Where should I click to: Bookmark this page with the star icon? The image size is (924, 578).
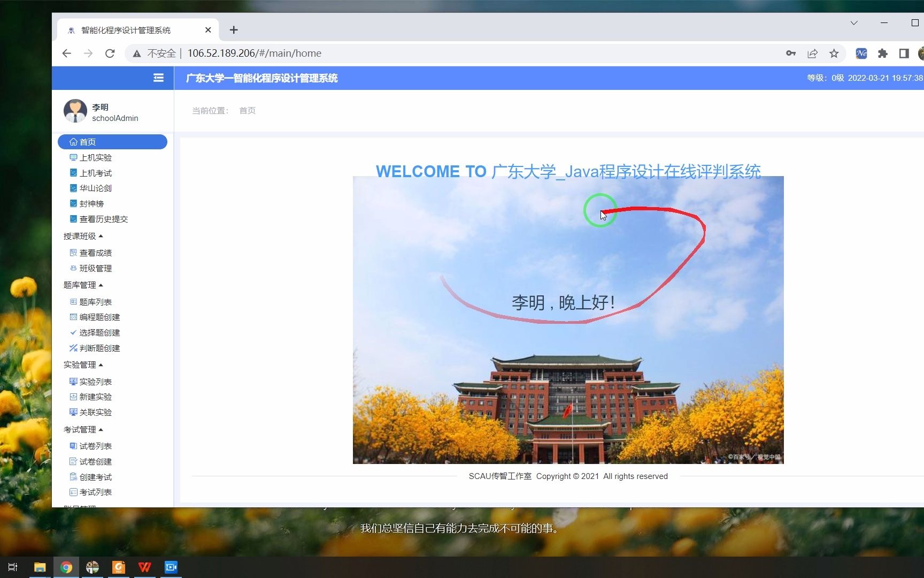pos(834,54)
